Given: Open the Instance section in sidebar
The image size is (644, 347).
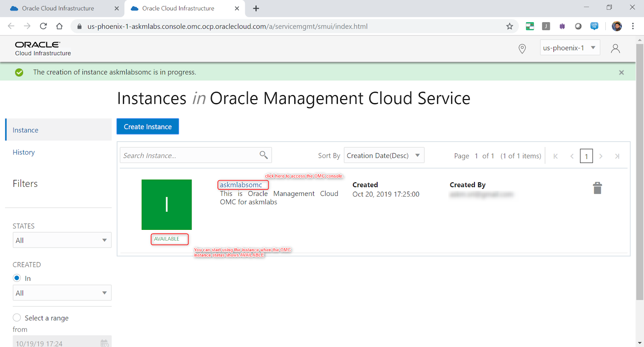Looking at the screenshot, I should [x=59, y=130].
